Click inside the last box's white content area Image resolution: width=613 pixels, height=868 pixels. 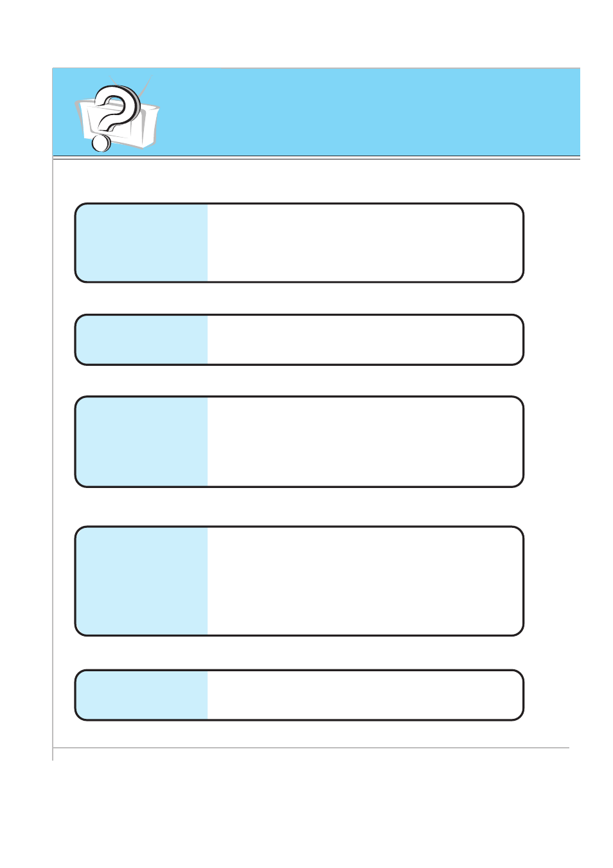pos(365,695)
